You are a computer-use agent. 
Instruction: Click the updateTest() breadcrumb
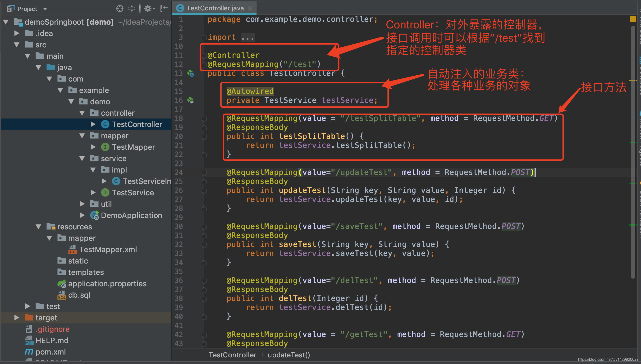289,355
